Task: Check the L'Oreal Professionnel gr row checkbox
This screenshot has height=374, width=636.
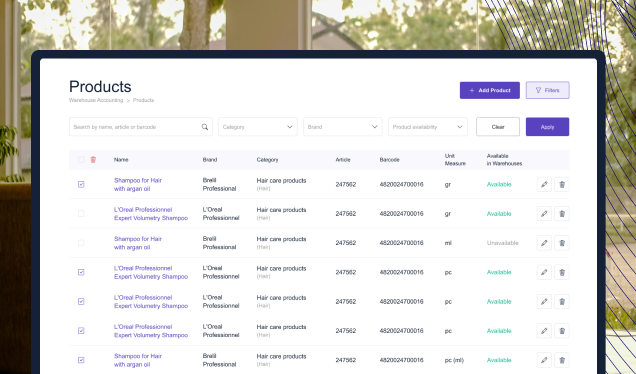Action: click(81, 213)
